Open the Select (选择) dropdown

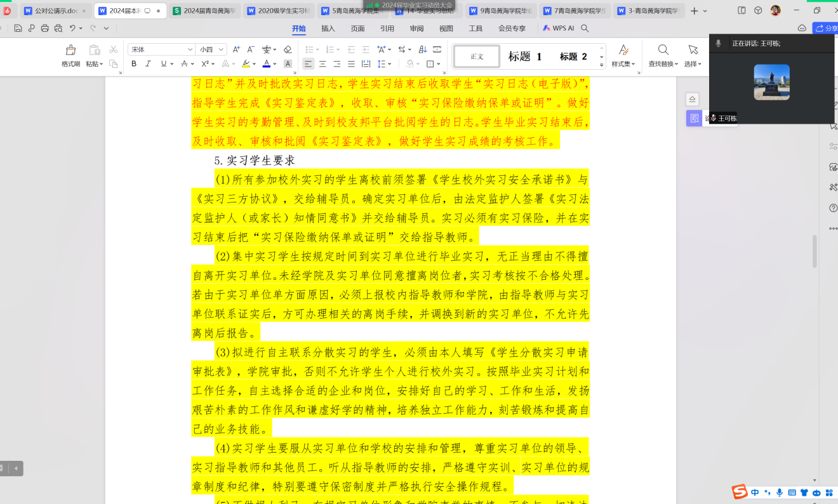click(x=693, y=64)
